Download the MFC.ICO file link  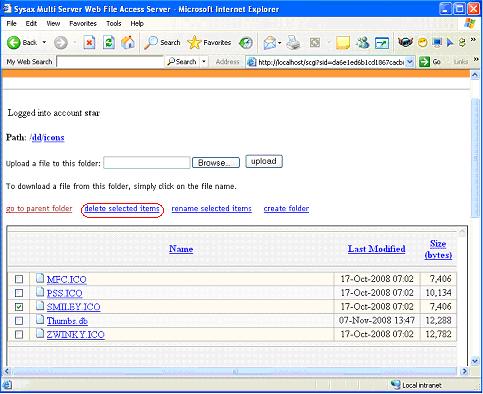[x=67, y=279]
